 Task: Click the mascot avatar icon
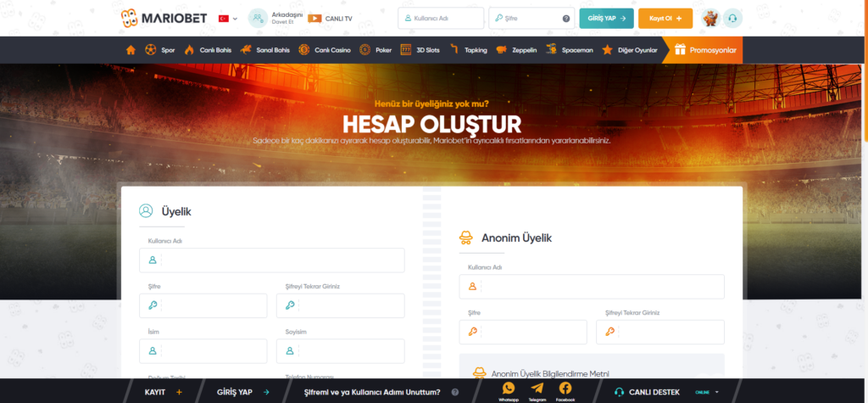710,19
